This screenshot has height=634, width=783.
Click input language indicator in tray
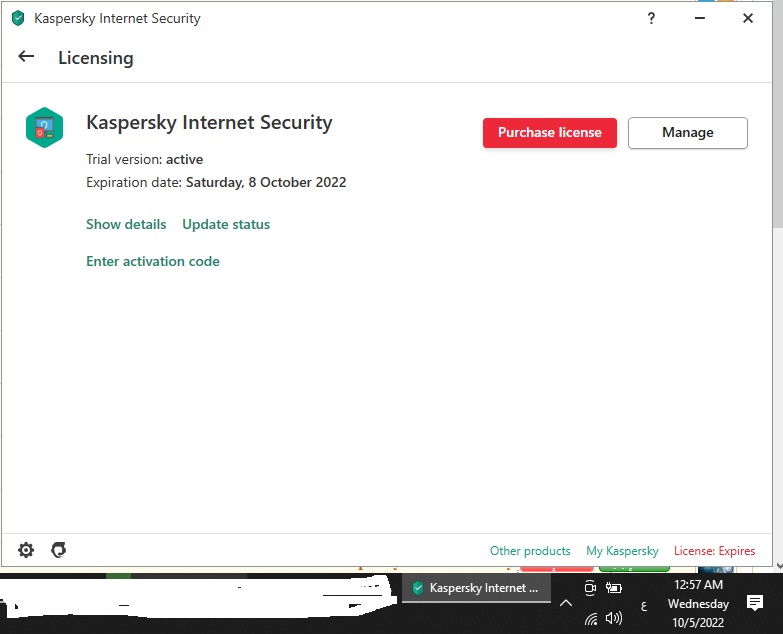click(x=644, y=607)
